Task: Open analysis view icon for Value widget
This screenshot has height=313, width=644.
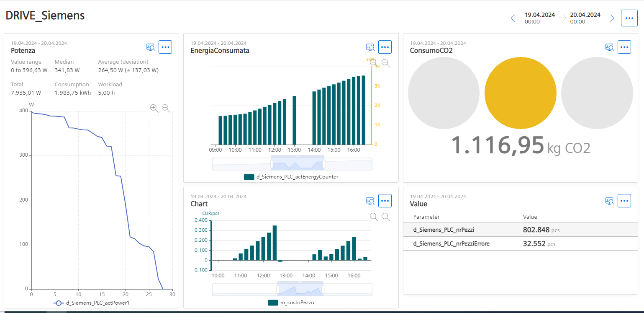Action: tap(609, 201)
